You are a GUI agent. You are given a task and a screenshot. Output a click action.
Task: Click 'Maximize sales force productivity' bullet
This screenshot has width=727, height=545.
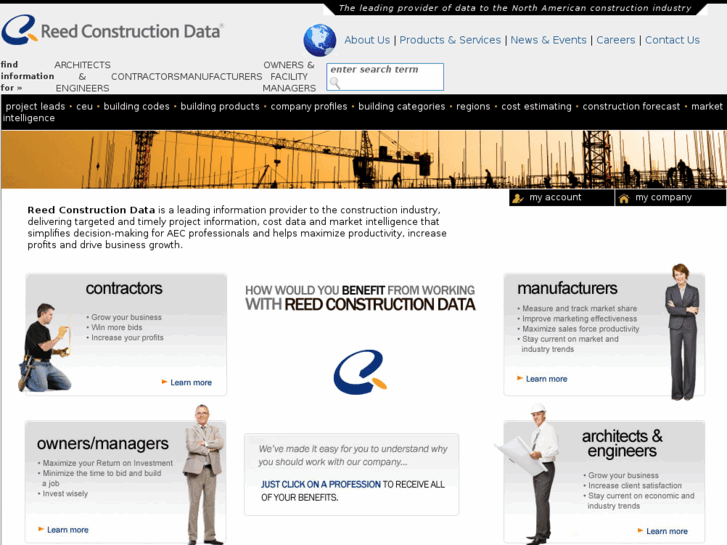[x=580, y=329]
